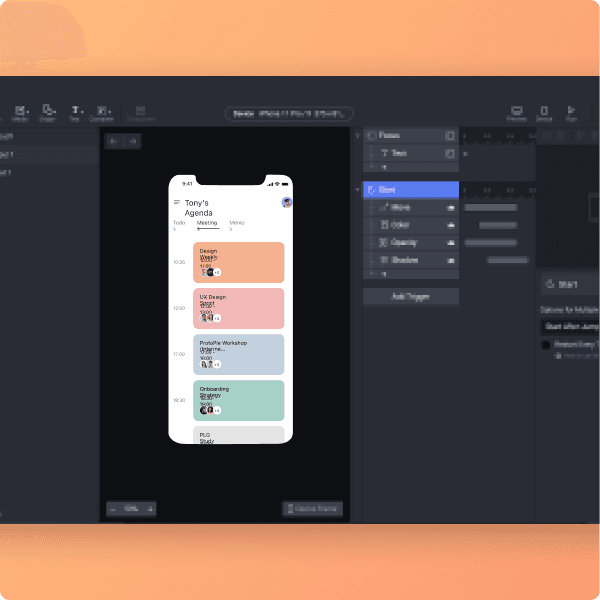The height and width of the screenshot is (600, 600).
Task: Open the Design Weekly meeting card
Action: [x=239, y=262]
